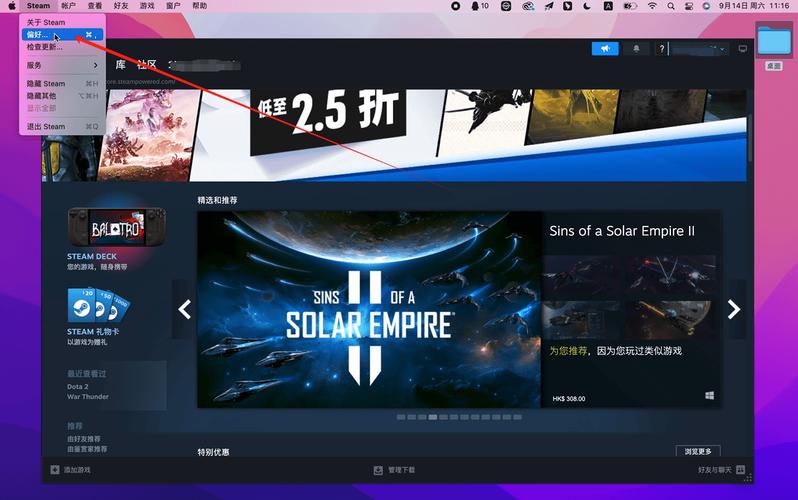Open the Steam announcements megaphone button
Screen dimensions: 798x500
[x=605, y=49]
